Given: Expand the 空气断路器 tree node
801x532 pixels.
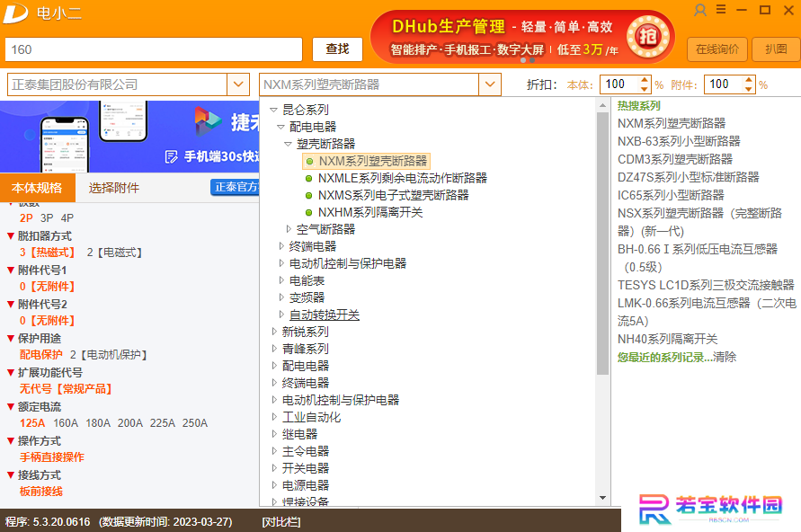Looking at the screenshot, I should (x=288, y=229).
